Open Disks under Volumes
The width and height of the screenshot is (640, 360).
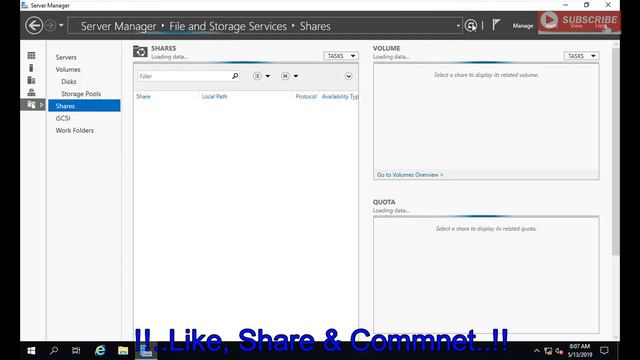tap(69, 82)
